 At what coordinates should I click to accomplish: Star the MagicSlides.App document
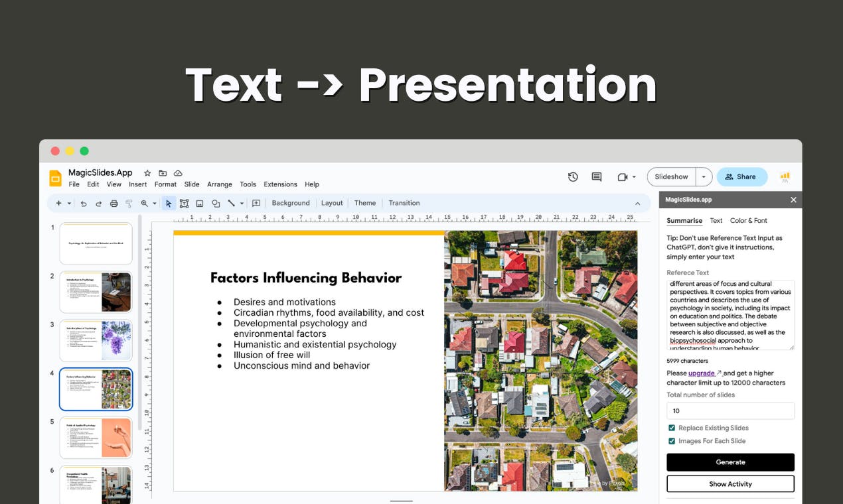click(147, 173)
